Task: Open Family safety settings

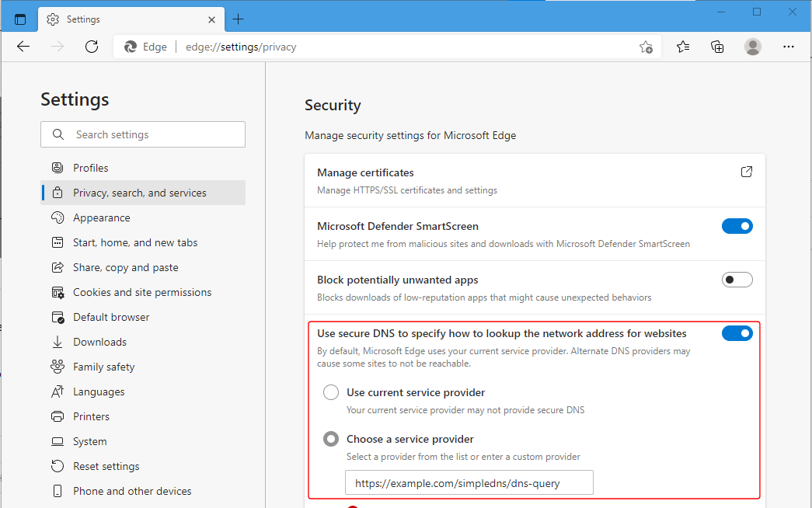Action: (143, 367)
